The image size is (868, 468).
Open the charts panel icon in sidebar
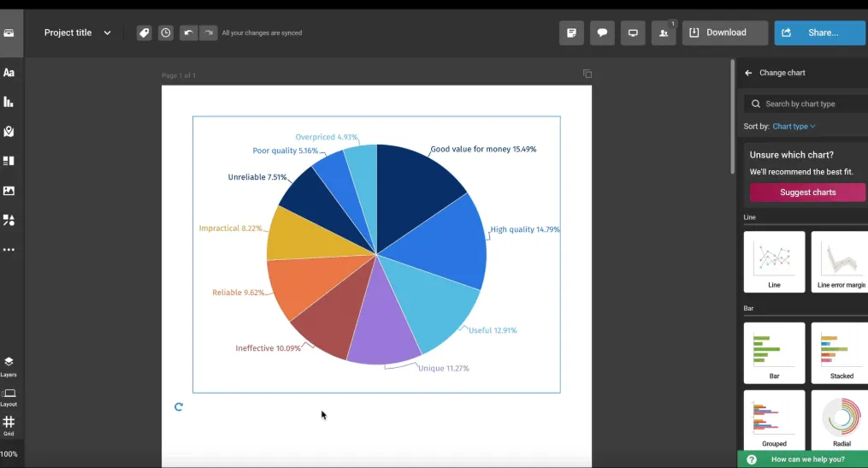pyautogui.click(x=9, y=102)
